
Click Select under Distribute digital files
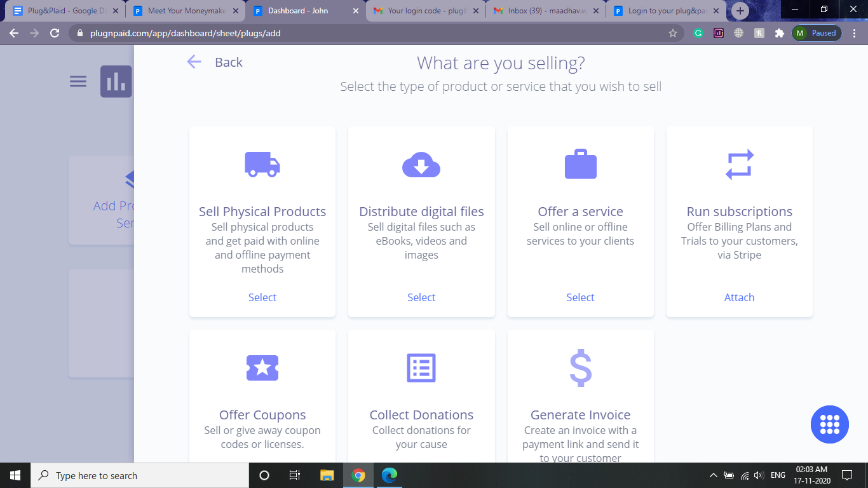tap(421, 297)
